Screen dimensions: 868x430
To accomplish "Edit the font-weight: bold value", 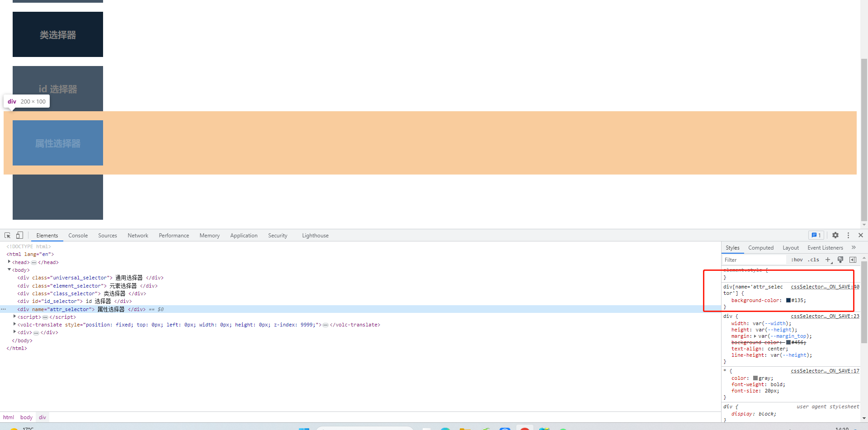I will click(x=777, y=384).
